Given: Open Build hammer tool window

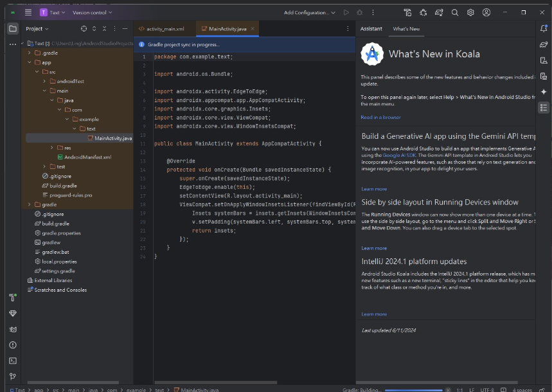Looking at the screenshot, I should [13, 298].
